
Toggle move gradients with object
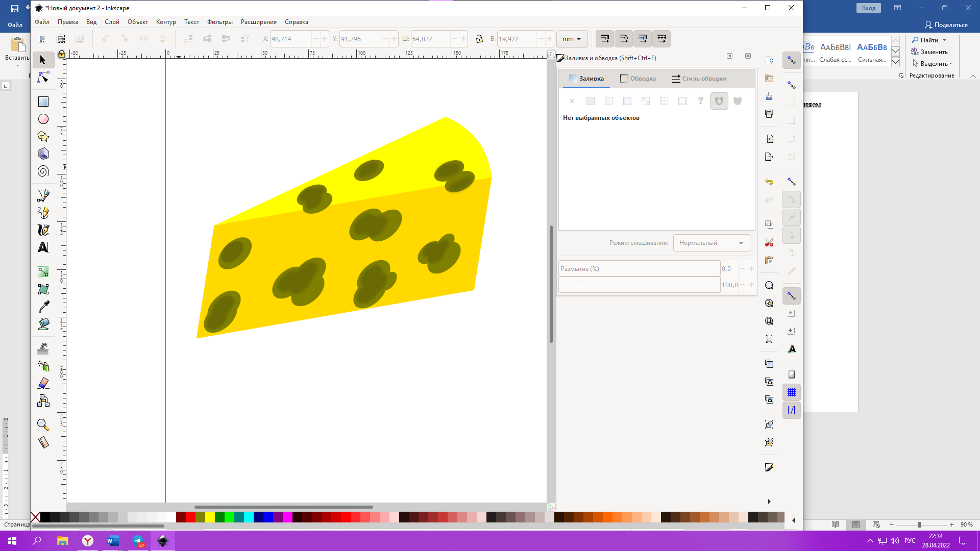click(x=643, y=39)
